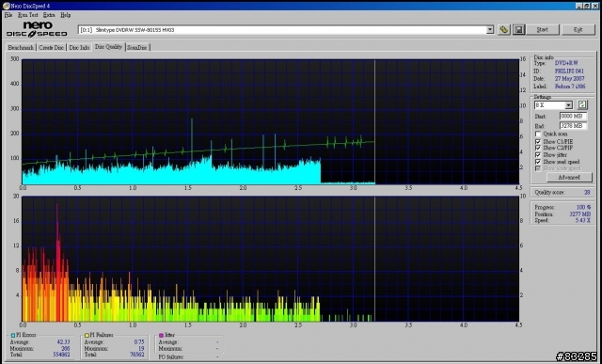602x364 pixels.
Task: Click the magenta Jitter legend square
Action: [161, 335]
